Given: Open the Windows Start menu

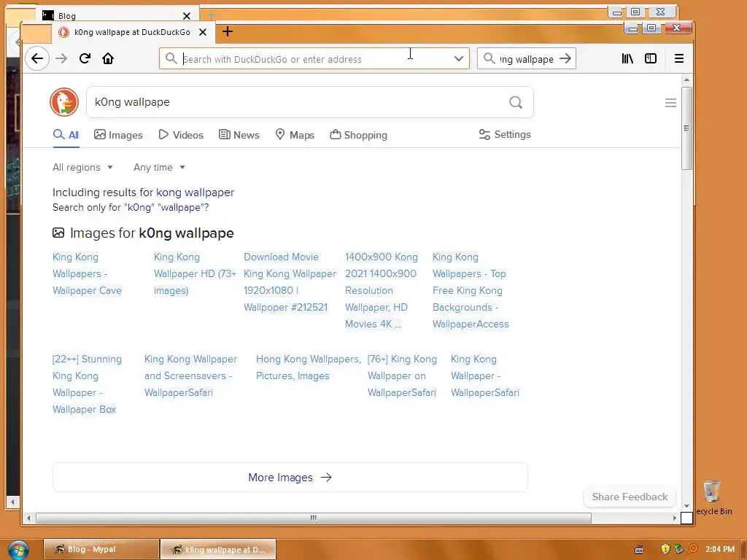Looking at the screenshot, I should [18, 550].
